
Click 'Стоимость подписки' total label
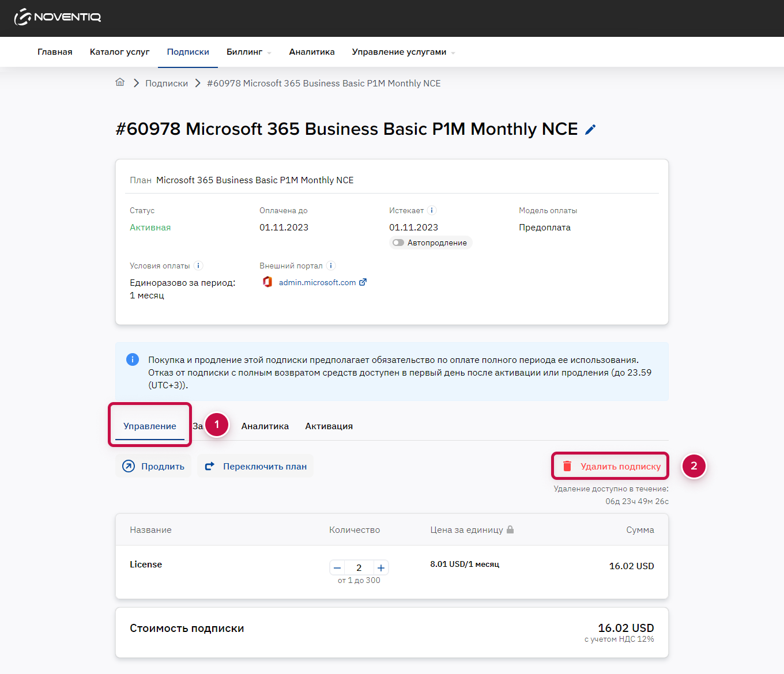pyautogui.click(x=187, y=628)
